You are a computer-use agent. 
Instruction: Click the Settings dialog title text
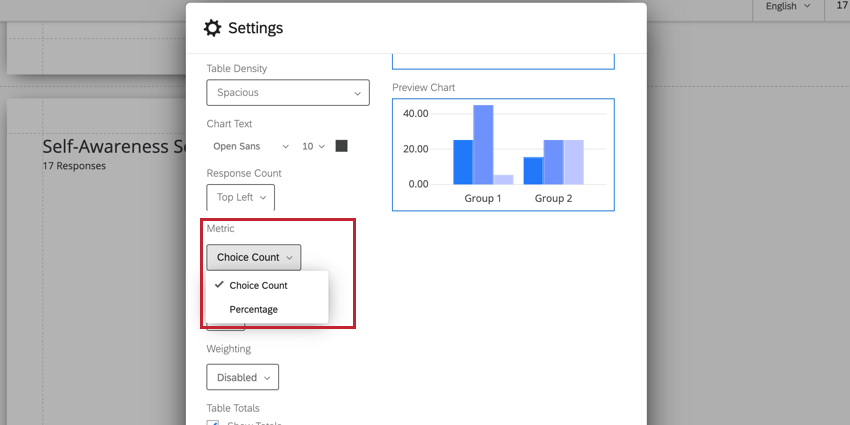coord(255,28)
